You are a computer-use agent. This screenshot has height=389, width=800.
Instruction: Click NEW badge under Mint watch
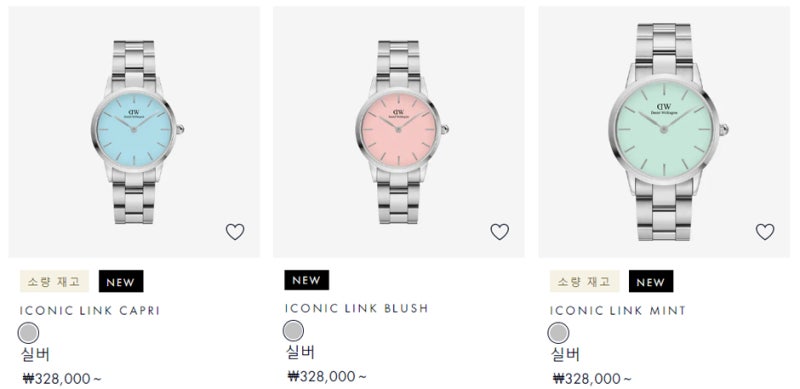pos(651,281)
